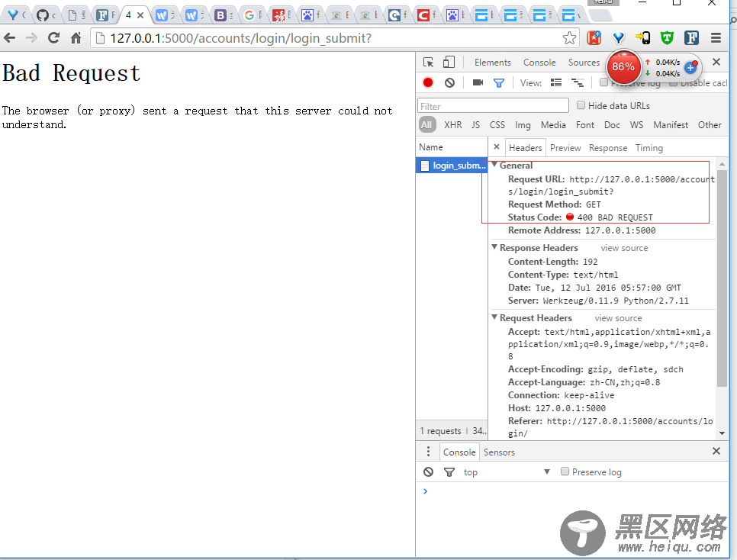The width and height of the screenshot is (737, 560).
Task: Filter requests by Media
Action: pos(553,124)
